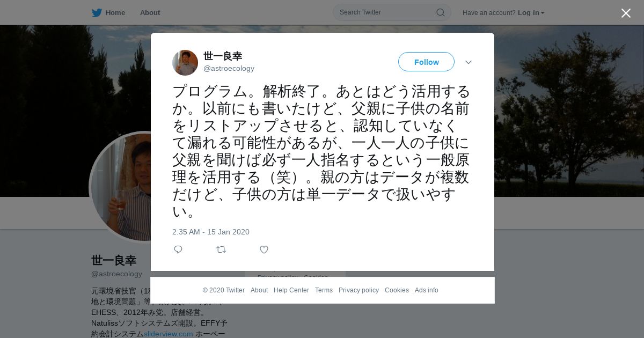This screenshot has height=338, width=644.
Task: Open the Cookies footer link
Action: pos(397,290)
